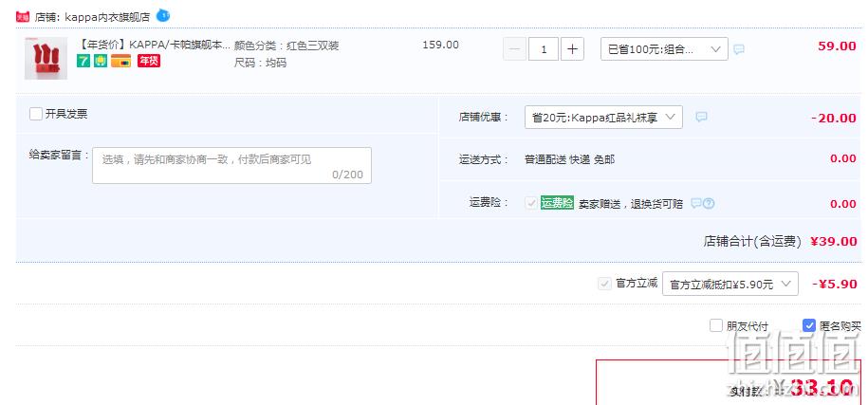
Task: Decrease quantity with the minus button
Action: (x=515, y=49)
